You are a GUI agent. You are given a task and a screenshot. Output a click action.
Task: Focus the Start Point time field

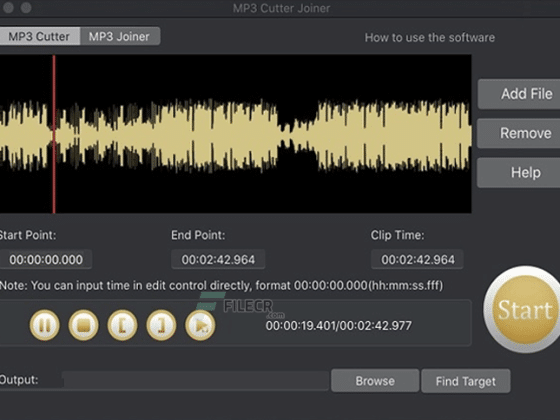point(46,259)
